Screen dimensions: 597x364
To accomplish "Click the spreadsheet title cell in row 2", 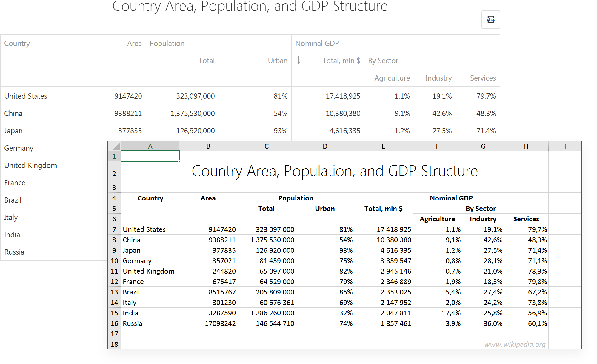I will pos(335,172).
